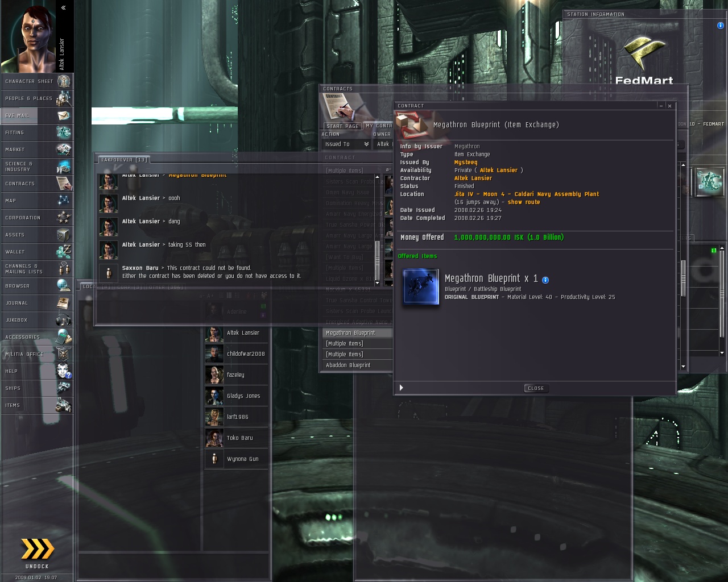Open EVE Mail inbox
This screenshot has height=582, width=728.
(37, 115)
